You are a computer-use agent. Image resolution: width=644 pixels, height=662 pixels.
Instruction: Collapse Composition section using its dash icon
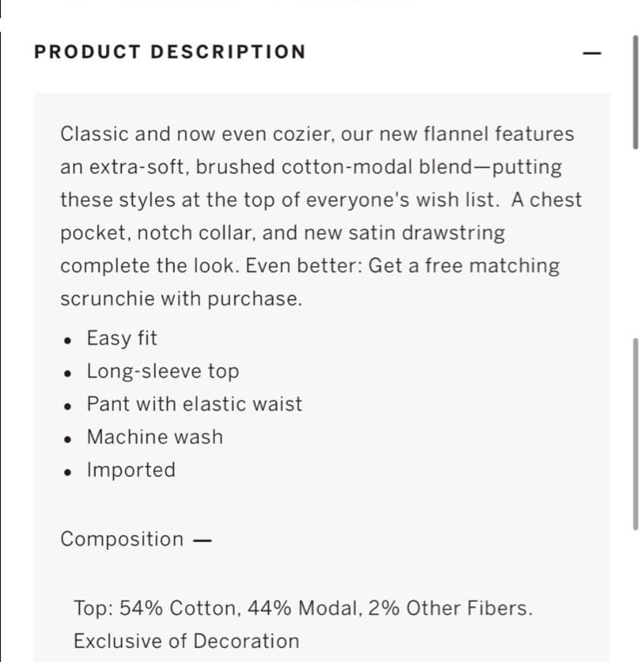coord(202,540)
